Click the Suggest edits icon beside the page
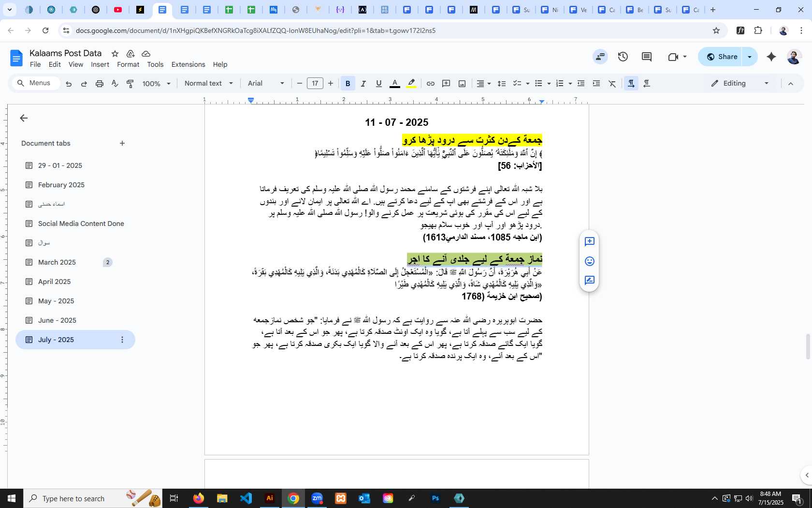This screenshot has height=508, width=812. click(589, 281)
